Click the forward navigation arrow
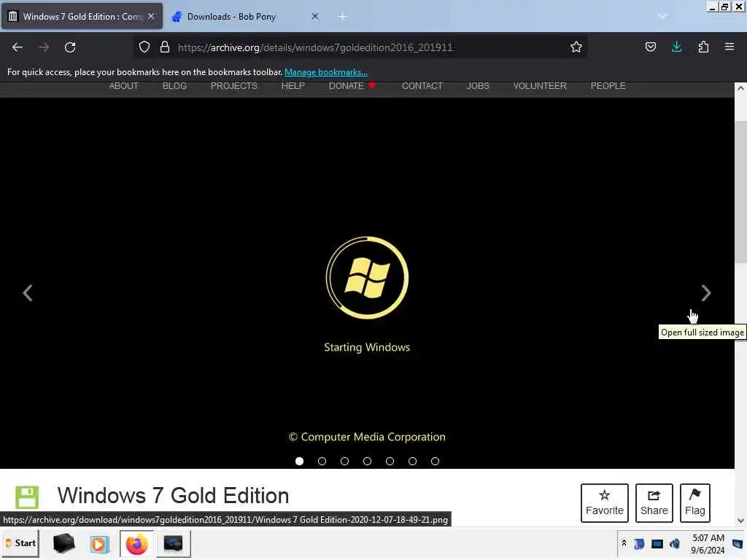747x560 pixels. 43,47
